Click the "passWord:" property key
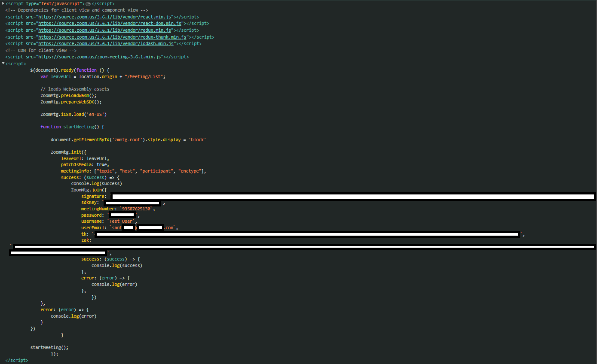 pos(93,215)
